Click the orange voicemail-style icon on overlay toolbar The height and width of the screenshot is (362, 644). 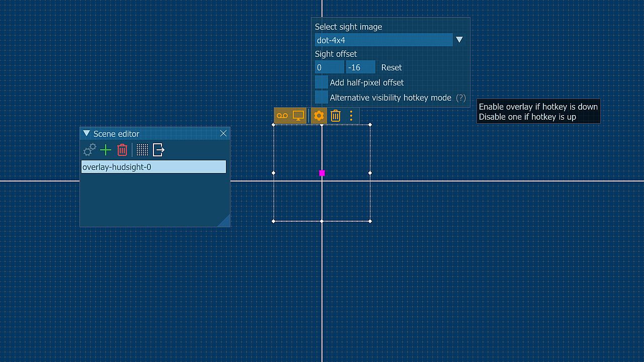[282, 116]
